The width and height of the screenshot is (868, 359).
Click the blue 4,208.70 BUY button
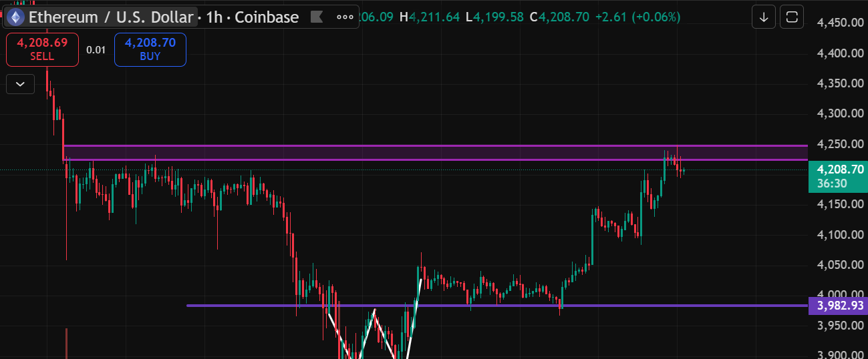[150, 49]
